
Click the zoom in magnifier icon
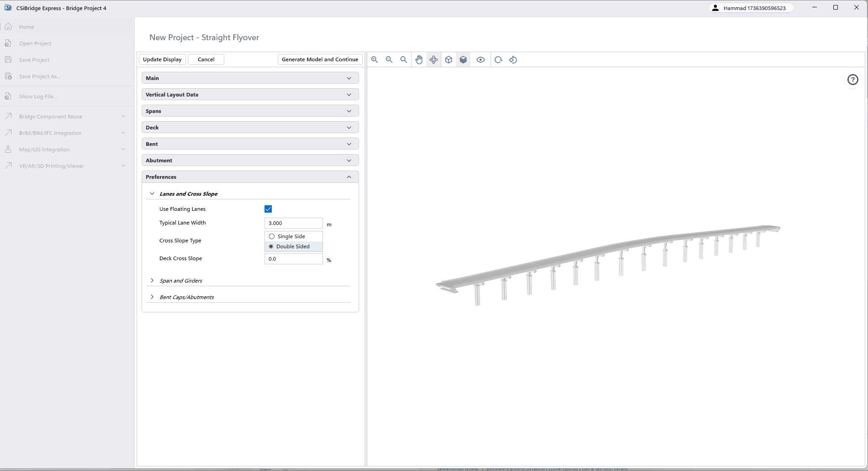[375, 59]
